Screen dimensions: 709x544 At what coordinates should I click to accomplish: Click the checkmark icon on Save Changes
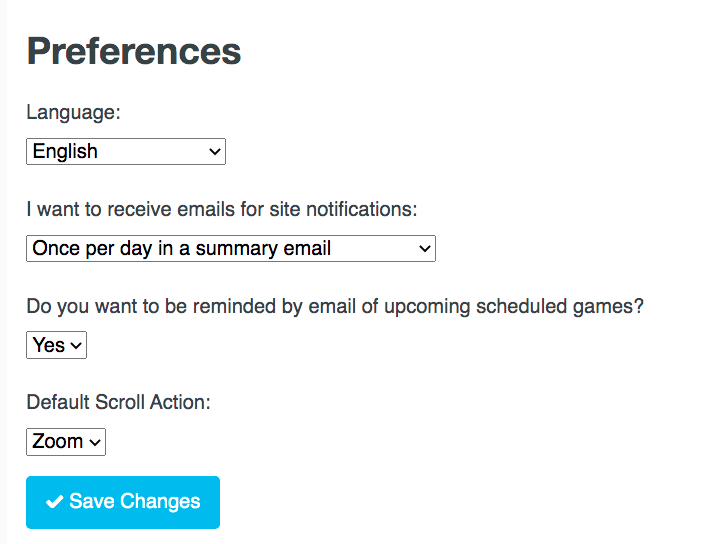pos(55,502)
